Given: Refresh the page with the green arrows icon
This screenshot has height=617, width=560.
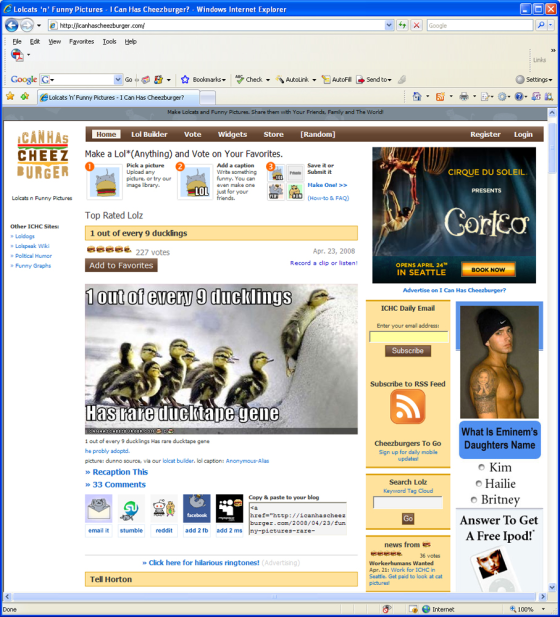Looking at the screenshot, I should [x=402, y=26].
